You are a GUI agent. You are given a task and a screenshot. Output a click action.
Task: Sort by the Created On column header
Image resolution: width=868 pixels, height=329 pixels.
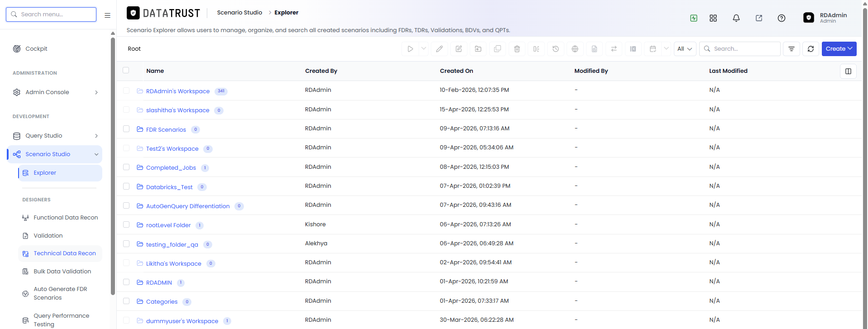pyautogui.click(x=457, y=71)
